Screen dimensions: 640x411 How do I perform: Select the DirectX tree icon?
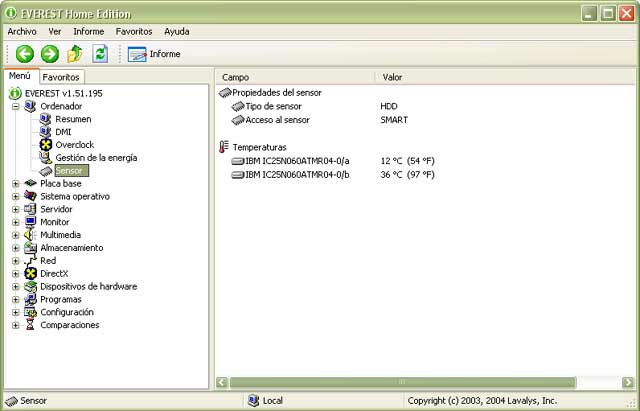pos(31,273)
